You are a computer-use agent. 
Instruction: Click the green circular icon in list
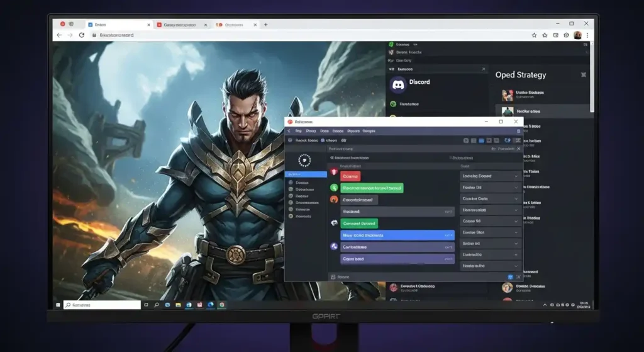coord(334,188)
